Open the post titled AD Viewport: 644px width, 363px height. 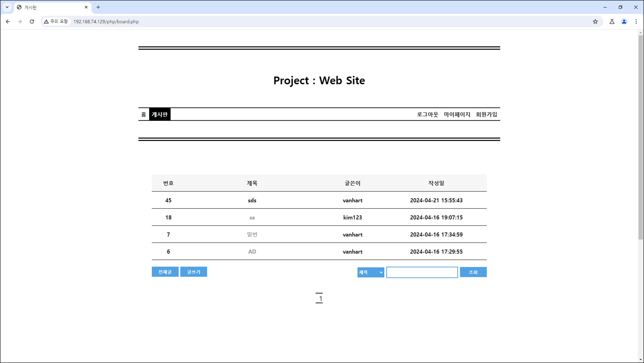tap(252, 252)
